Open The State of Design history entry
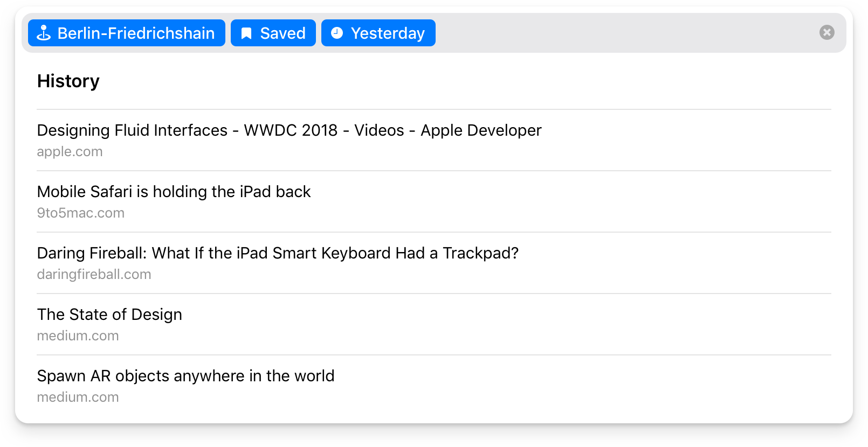The image size is (868, 447). tap(109, 315)
